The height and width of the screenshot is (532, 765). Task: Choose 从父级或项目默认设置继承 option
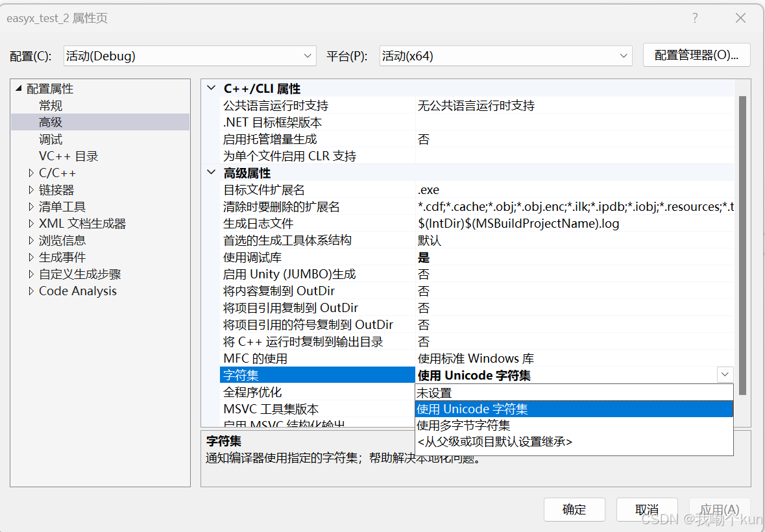tap(496, 442)
